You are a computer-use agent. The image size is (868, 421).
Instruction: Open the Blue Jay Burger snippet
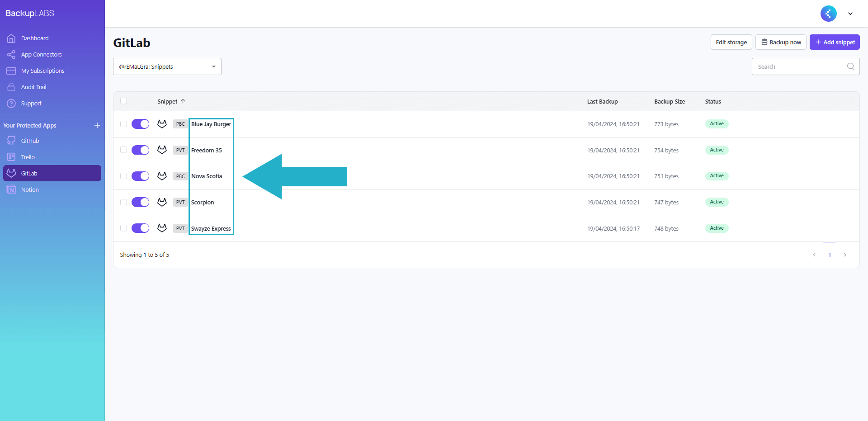pos(211,124)
